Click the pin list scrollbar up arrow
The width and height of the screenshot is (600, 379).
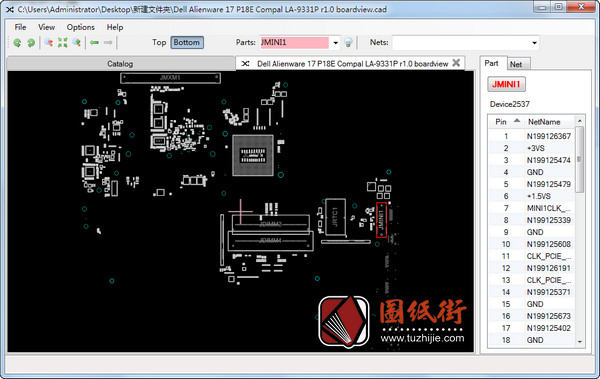tap(580, 121)
